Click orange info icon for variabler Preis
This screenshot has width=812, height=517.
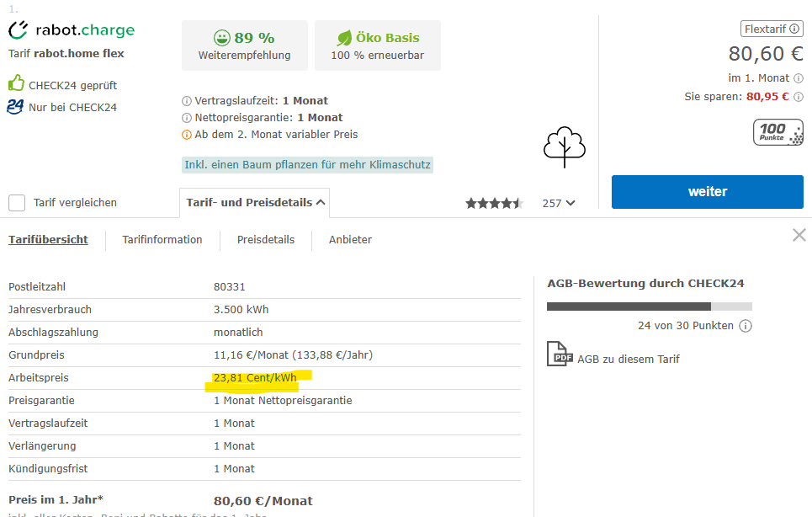click(x=187, y=135)
